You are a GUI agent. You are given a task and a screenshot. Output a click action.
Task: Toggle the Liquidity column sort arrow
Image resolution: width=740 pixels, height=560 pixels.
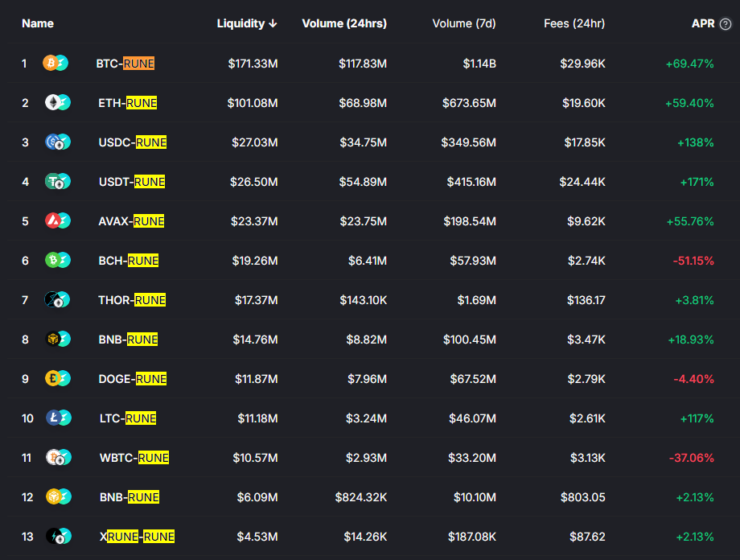[273, 23]
